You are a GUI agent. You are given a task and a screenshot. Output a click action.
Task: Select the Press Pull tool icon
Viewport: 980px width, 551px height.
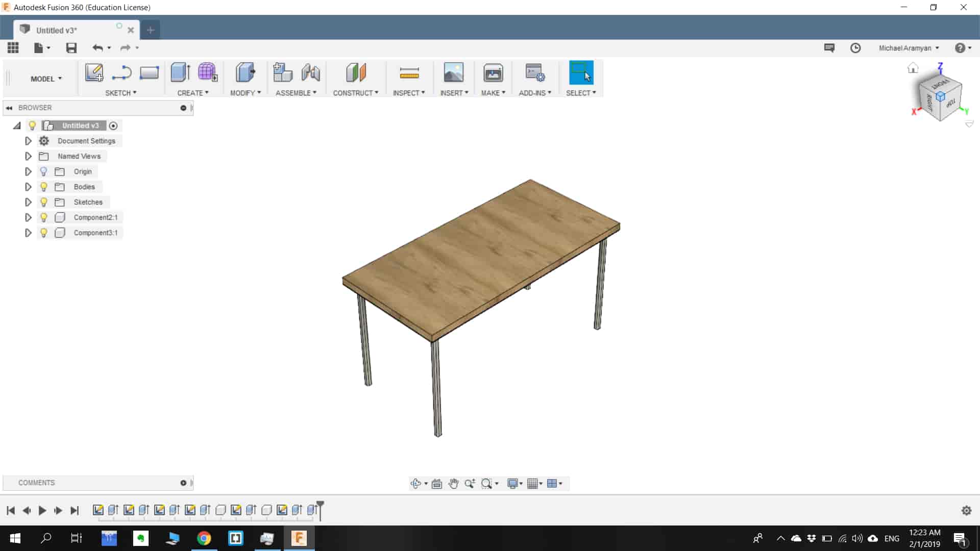pyautogui.click(x=245, y=73)
